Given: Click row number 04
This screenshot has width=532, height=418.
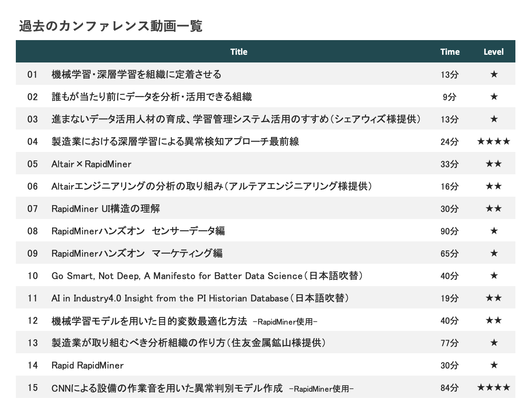Looking at the screenshot, I should pos(33,141).
